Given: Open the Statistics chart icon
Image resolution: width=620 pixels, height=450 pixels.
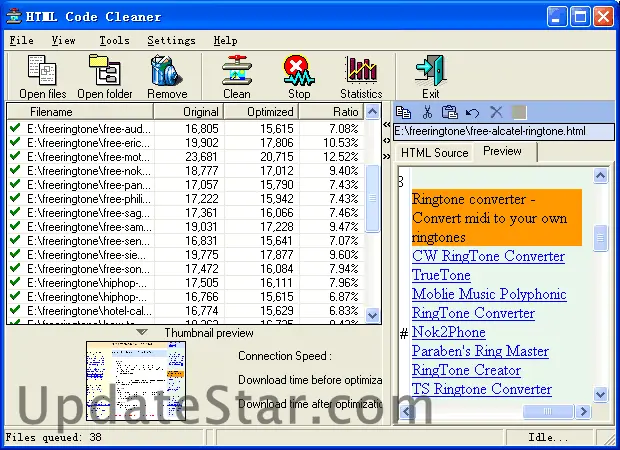Looking at the screenshot, I should pyautogui.click(x=361, y=70).
